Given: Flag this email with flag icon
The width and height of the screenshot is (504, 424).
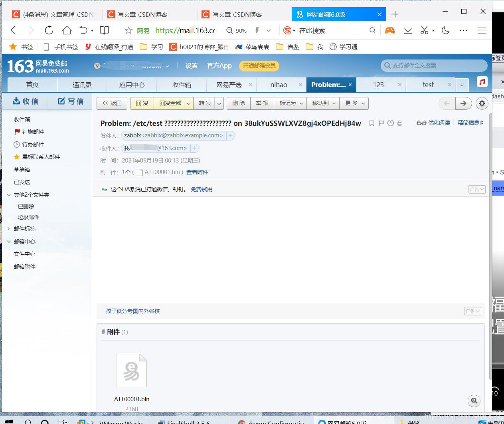Looking at the screenshot, I should tap(381, 123).
